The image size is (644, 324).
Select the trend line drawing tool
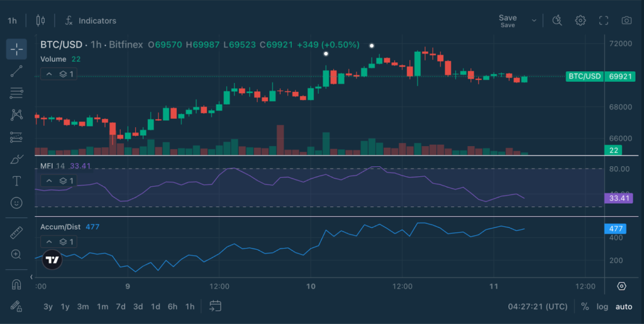(x=16, y=71)
